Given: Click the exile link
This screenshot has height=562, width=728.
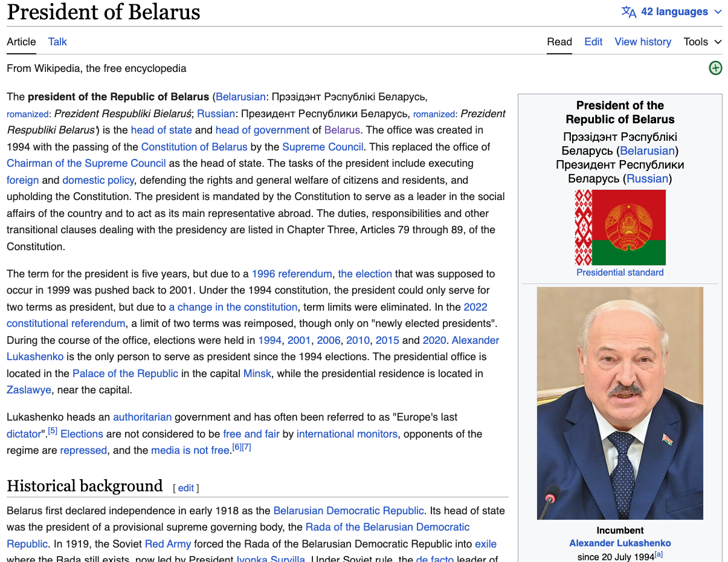Looking at the screenshot, I should (486, 544).
